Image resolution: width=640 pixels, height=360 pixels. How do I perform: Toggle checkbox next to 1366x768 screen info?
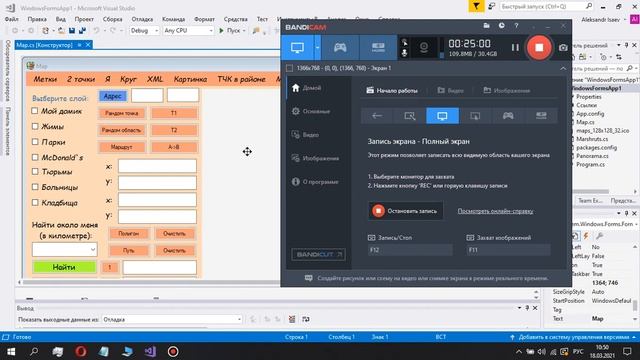click(x=289, y=68)
